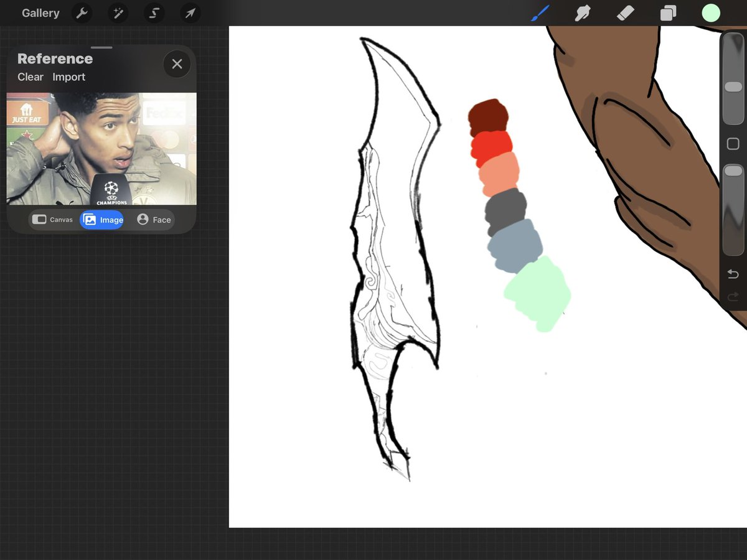Switch Reference to Canvas mode

53,220
